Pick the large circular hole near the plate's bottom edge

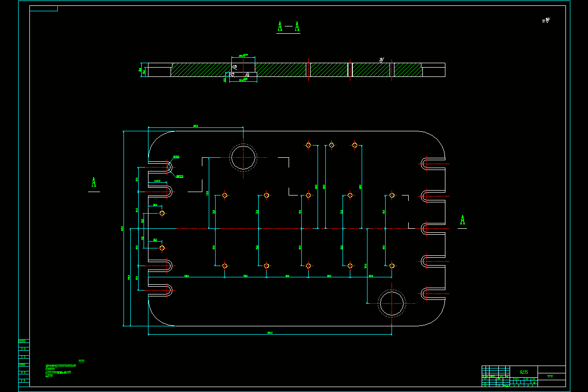click(x=392, y=303)
